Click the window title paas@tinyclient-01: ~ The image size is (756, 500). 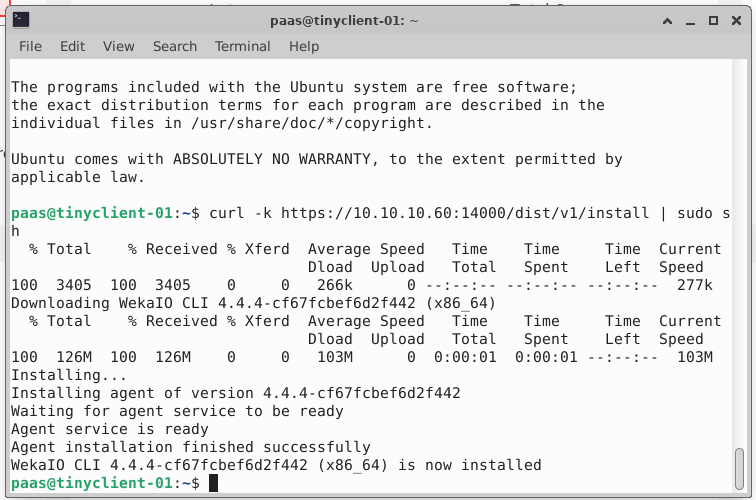click(x=344, y=21)
